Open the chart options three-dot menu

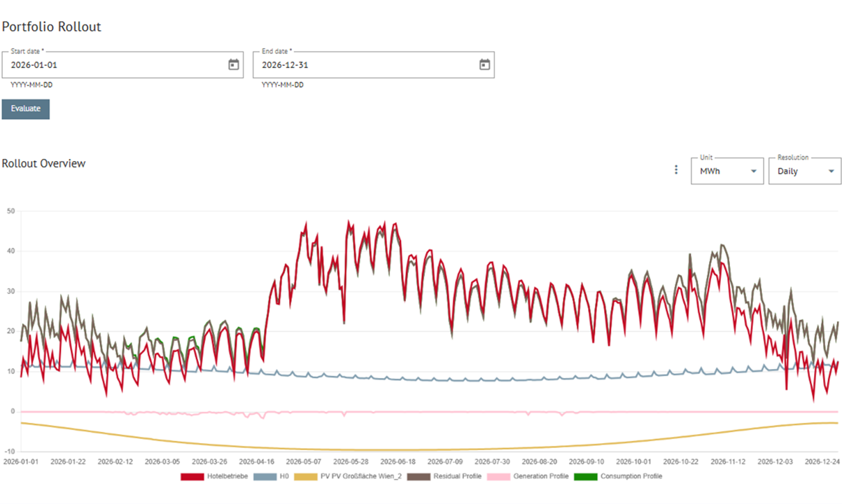676,169
